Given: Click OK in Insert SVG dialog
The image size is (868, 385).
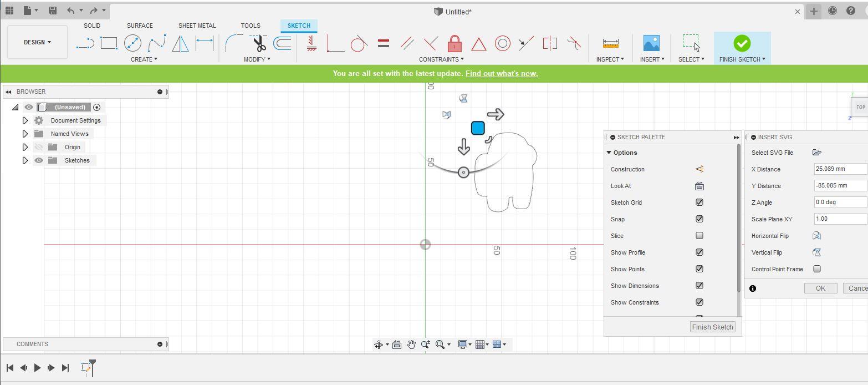Looking at the screenshot, I should click(820, 288).
